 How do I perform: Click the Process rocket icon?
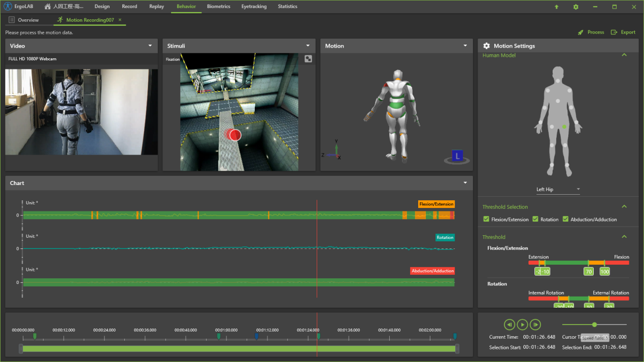[x=581, y=32]
